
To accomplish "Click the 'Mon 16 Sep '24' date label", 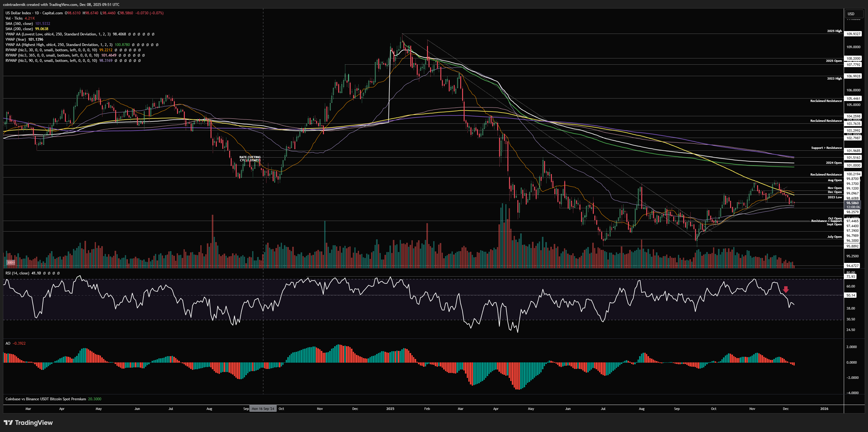I will (263, 409).
